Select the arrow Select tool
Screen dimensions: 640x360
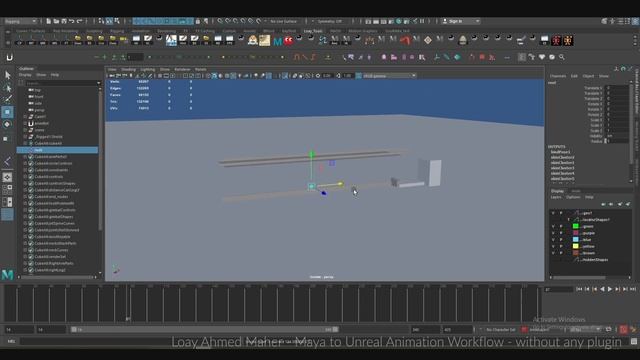click(7, 75)
